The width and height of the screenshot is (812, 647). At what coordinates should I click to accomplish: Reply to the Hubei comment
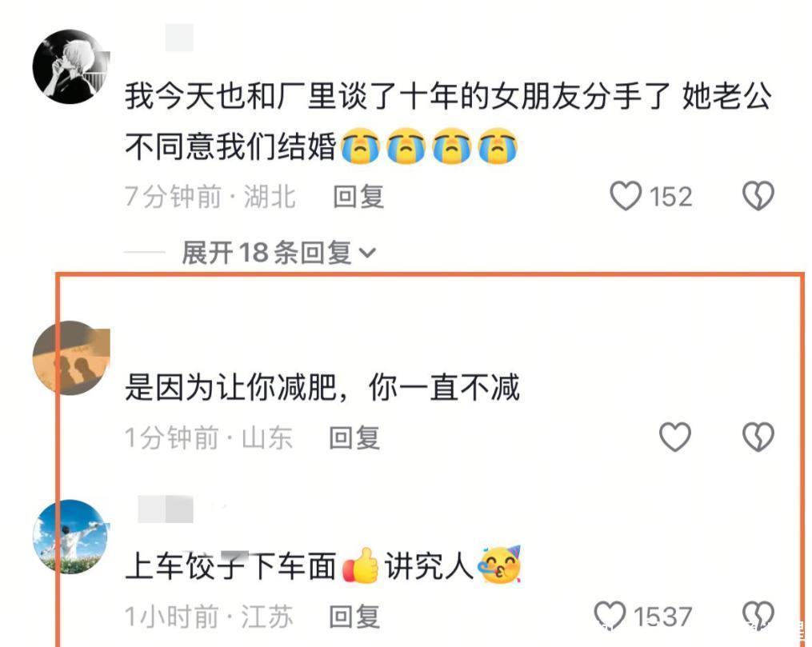358,197
